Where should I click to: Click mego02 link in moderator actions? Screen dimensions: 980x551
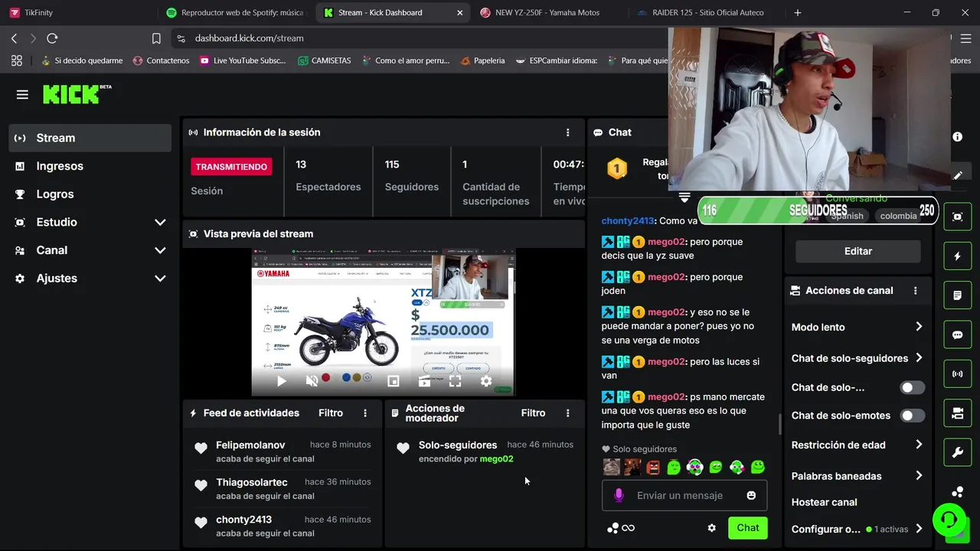point(496,459)
